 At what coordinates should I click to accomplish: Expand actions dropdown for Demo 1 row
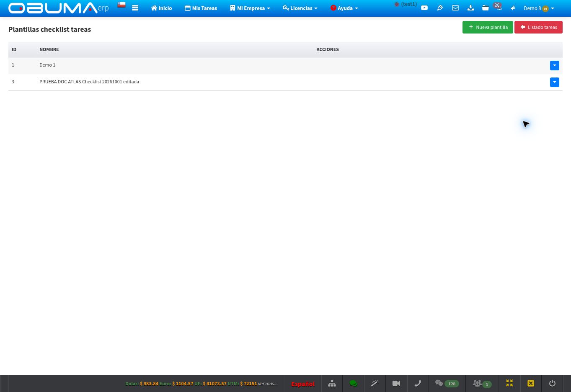point(555,65)
